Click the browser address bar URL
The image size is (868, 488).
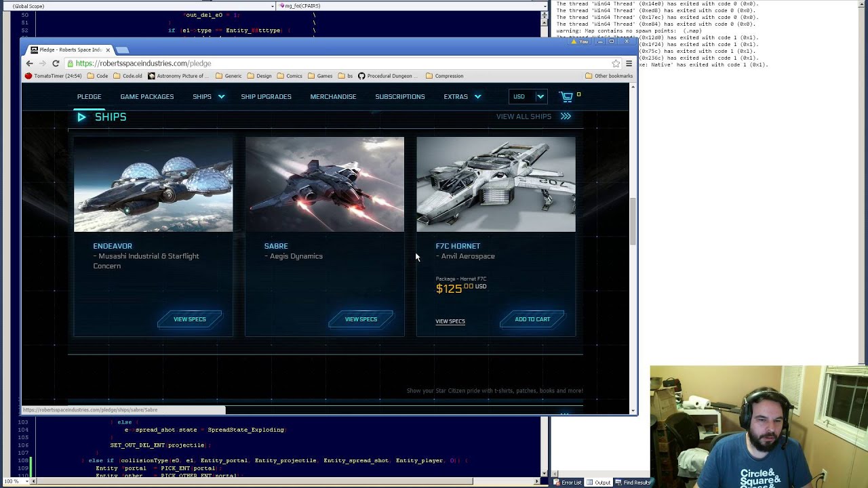(x=143, y=63)
